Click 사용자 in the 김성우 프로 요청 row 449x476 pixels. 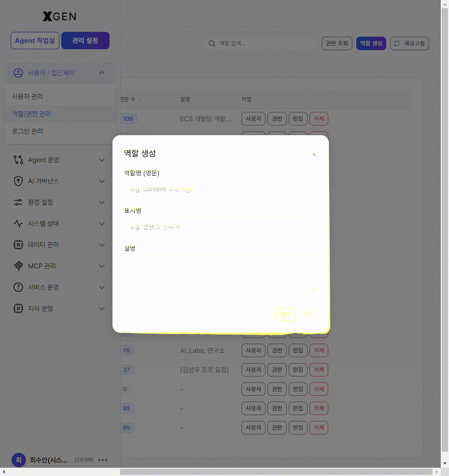pos(253,370)
